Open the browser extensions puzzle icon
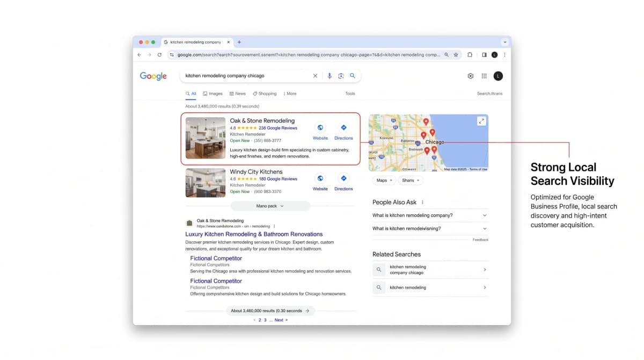The height and width of the screenshot is (360, 644). coord(470,55)
